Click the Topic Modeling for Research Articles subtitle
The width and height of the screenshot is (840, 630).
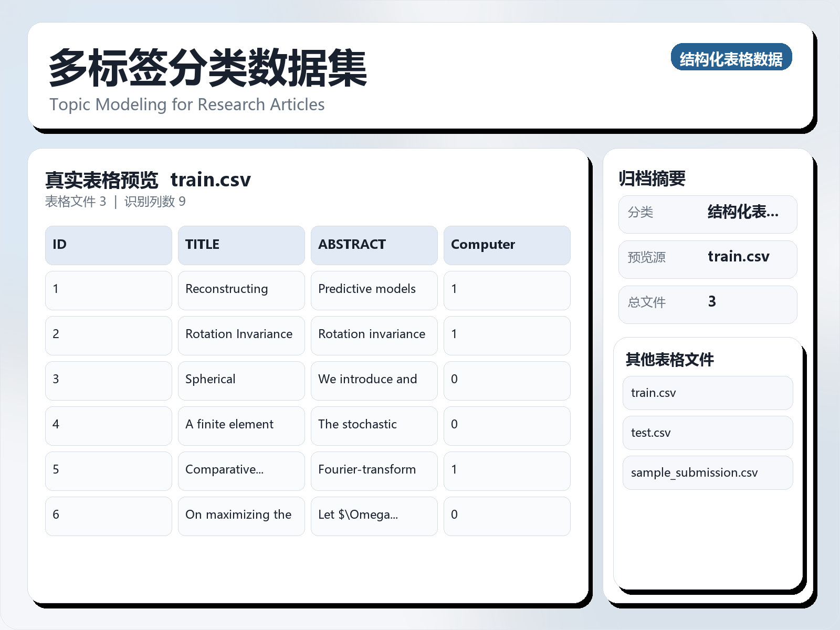click(x=187, y=104)
